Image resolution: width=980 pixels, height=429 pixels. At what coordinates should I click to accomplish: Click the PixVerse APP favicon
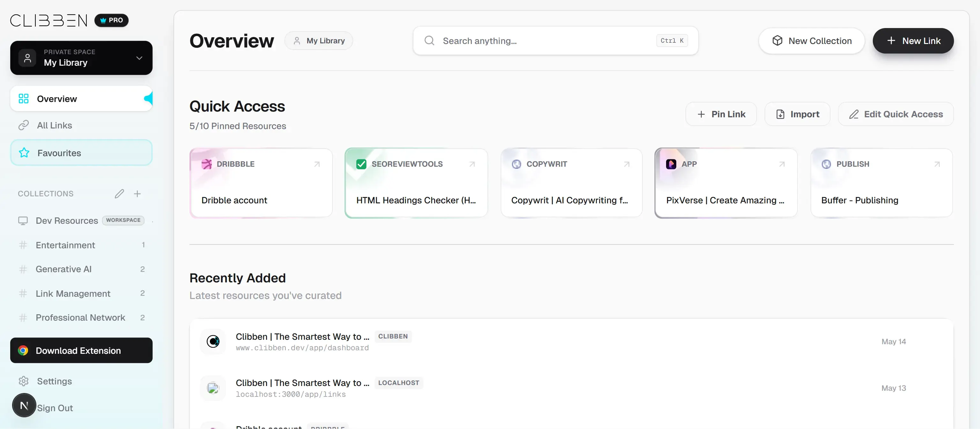[671, 164]
